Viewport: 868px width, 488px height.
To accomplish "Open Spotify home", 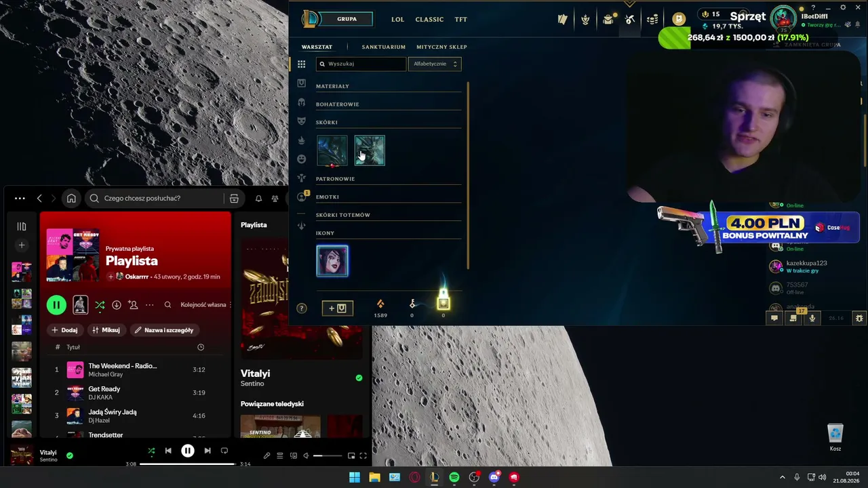I will (71, 199).
